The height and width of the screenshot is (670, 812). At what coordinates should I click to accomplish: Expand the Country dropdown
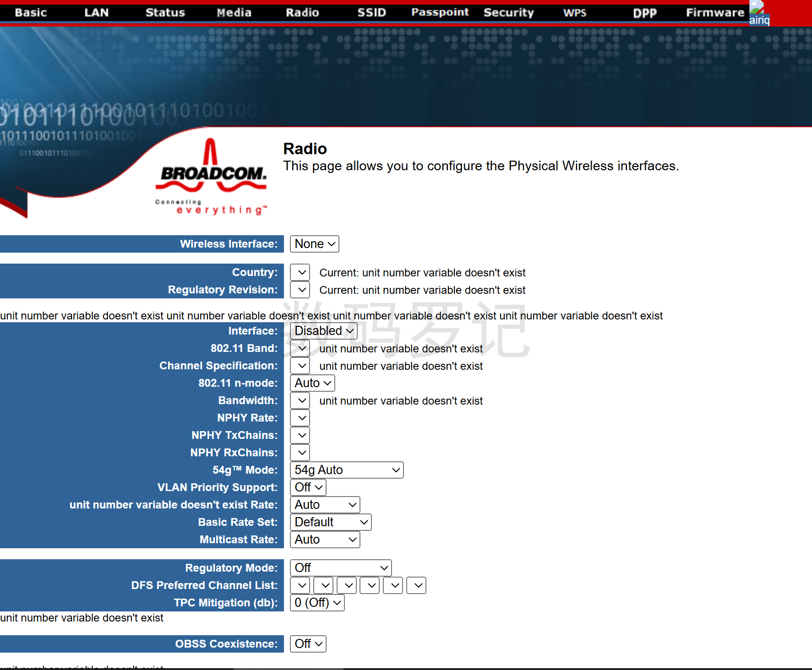pos(300,272)
